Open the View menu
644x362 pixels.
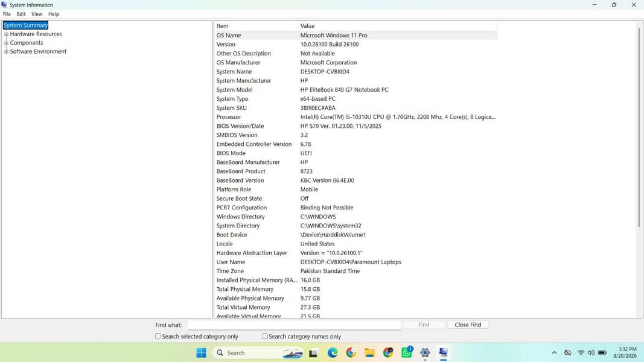(37, 14)
